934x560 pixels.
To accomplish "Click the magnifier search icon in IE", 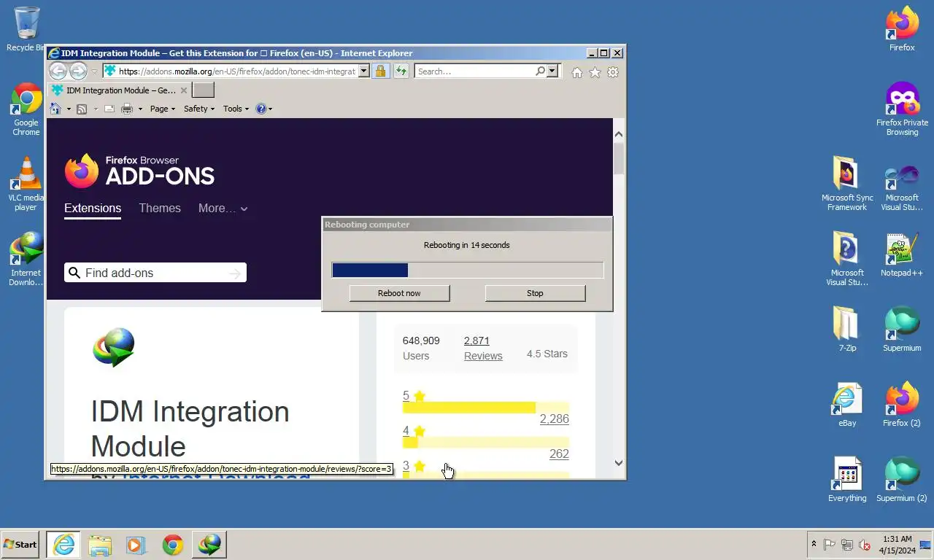I will (x=540, y=71).
